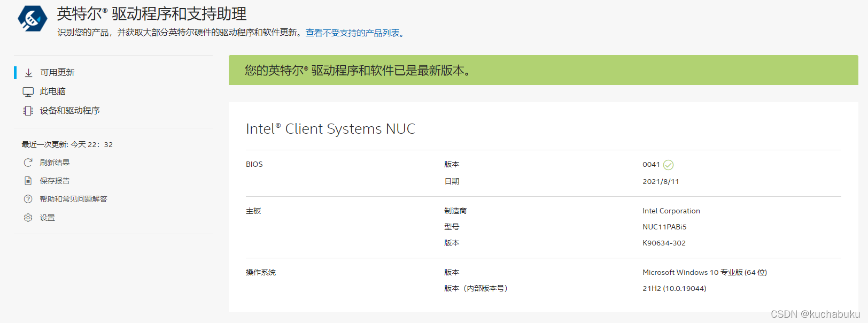868x323 pixels.
Task: Click the Intel Client Systems NUC heading
Action: [x=330, y=129]
